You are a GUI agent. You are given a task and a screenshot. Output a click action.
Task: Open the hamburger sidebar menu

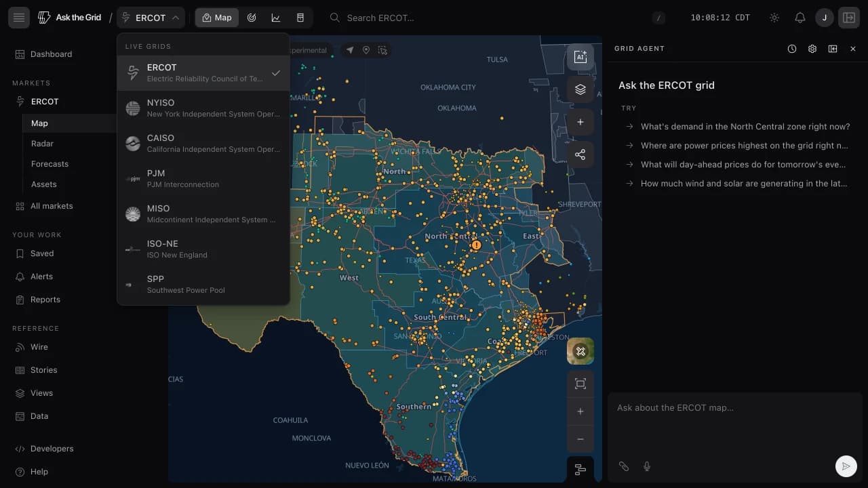pos(19,18)
